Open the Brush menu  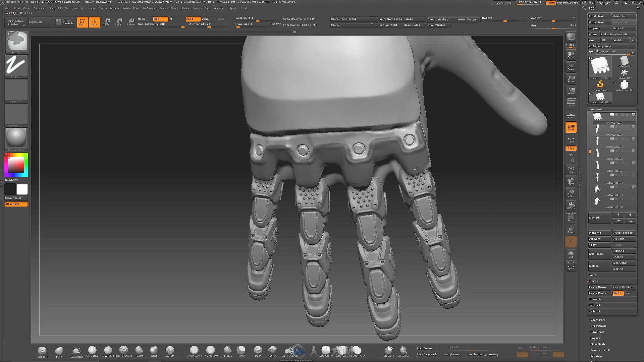coord(17,8)
